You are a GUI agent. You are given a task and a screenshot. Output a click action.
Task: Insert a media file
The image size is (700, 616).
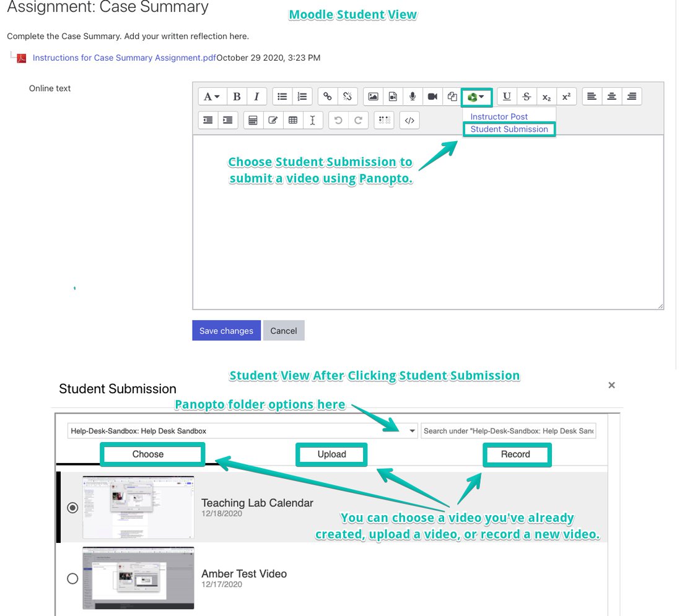[393, 97]
